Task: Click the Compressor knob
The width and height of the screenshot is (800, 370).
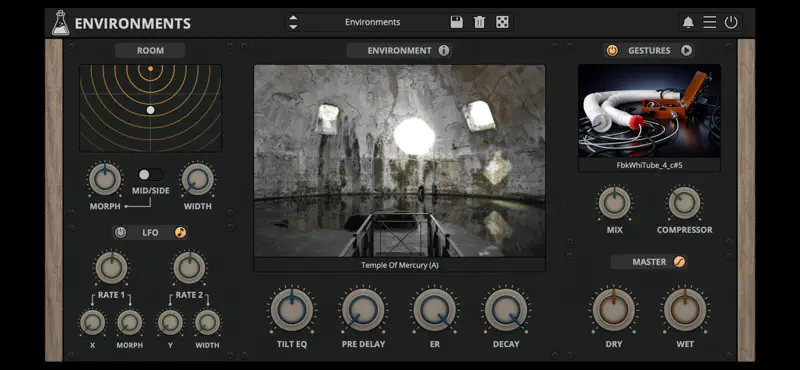Action: (x=685, y=203)
